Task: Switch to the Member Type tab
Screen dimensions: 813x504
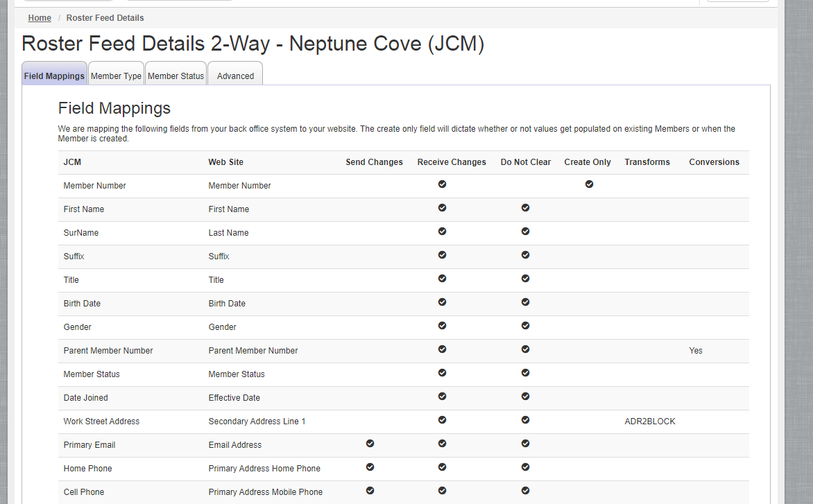Action: 116,73
